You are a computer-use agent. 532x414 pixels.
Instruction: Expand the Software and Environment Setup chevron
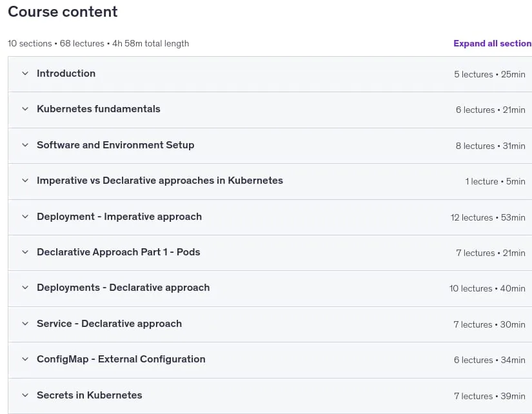[x=25, y=145]
